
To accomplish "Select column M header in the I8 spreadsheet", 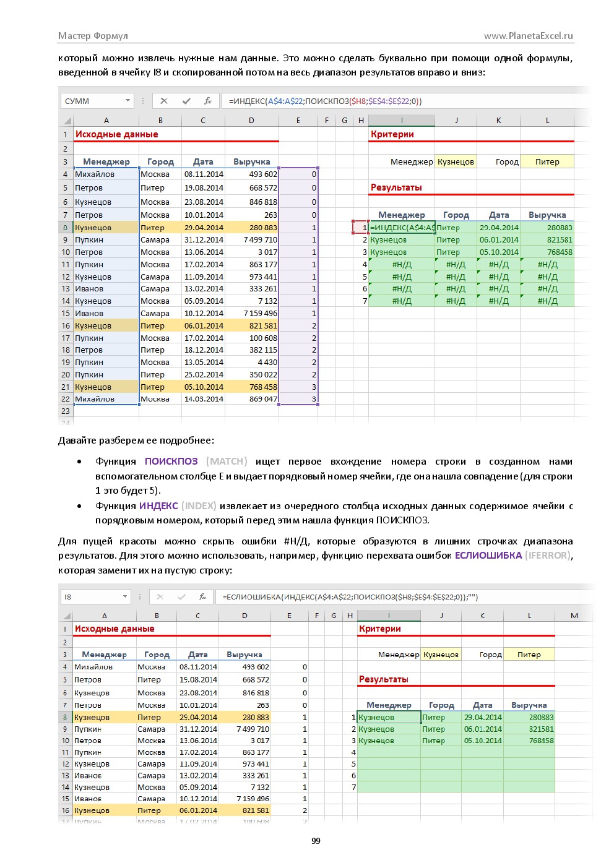I will tap(574, 616).
